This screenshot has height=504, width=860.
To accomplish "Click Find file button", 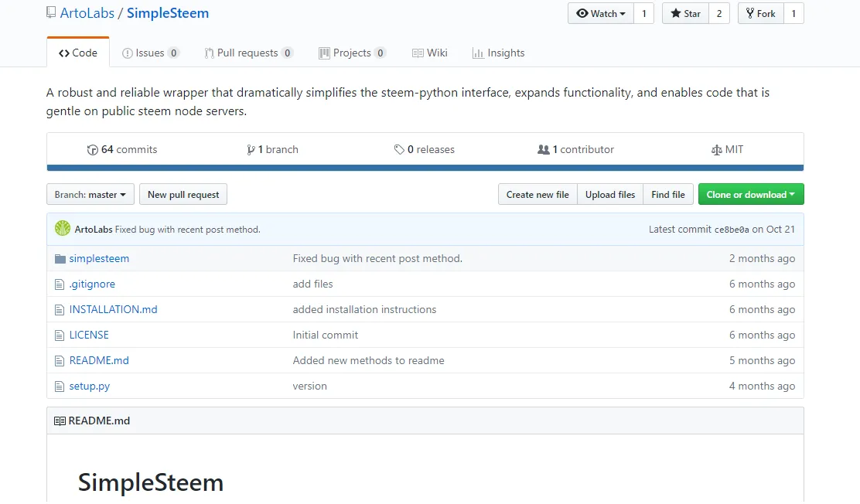I will tap(668, 194).
